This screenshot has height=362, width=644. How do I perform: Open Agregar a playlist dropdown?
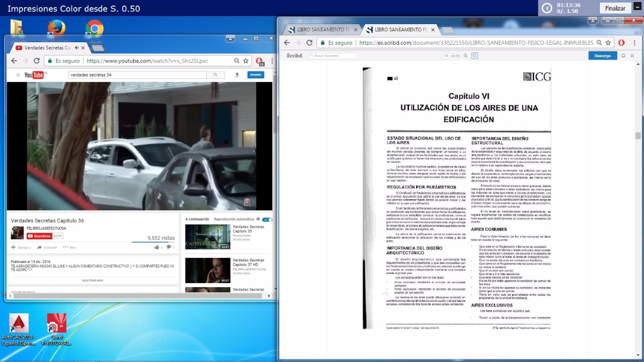coord(21,247)
